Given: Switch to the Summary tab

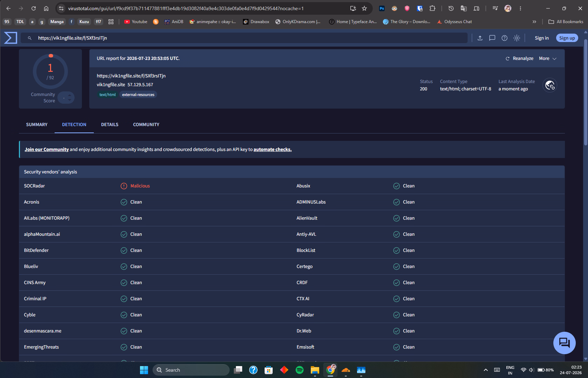Looking at the screenshot, I should [37, 125].
